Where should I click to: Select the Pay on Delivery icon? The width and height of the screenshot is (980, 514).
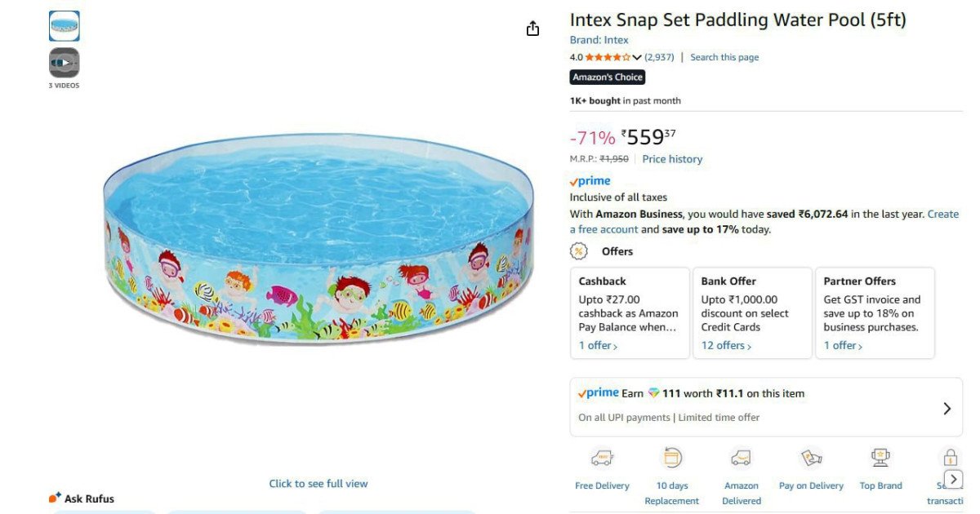(811, 457)
